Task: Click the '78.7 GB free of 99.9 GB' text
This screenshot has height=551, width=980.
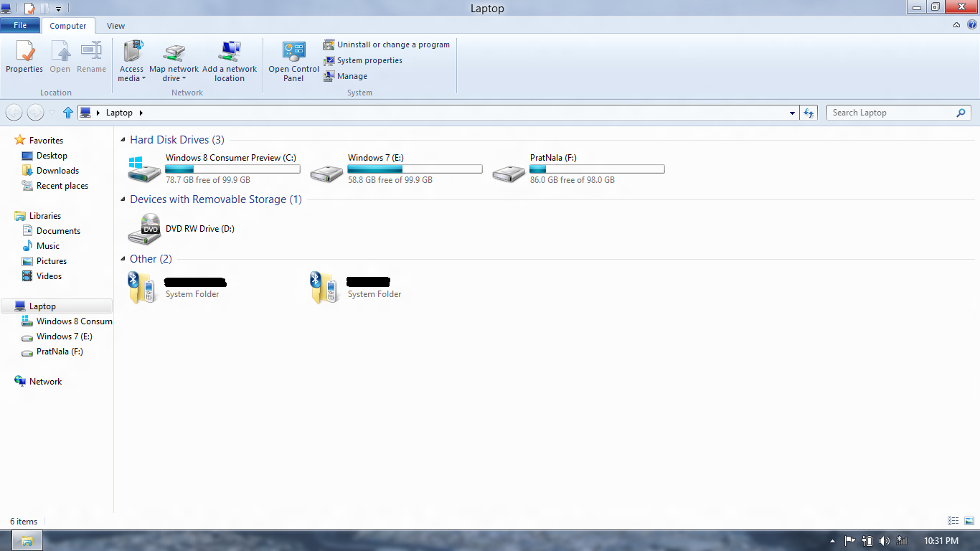Action: pos(208,180)
